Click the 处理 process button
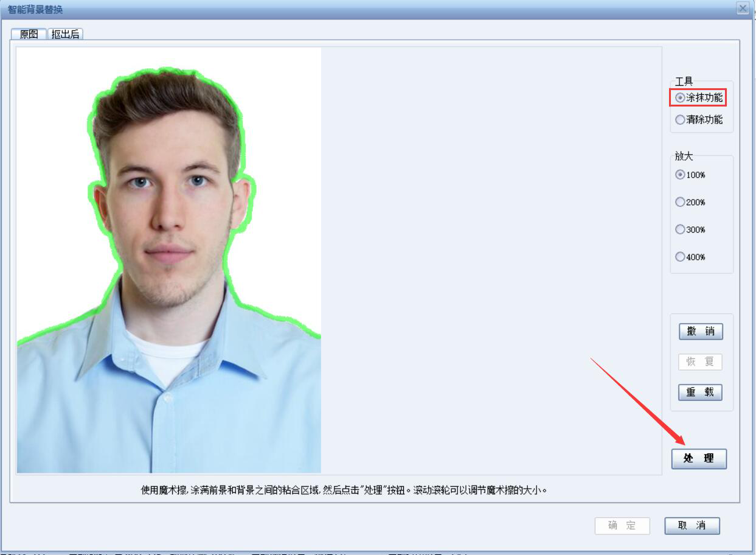Image resolution: width=756 pixels, height=555 pixels. pos(699,459)
